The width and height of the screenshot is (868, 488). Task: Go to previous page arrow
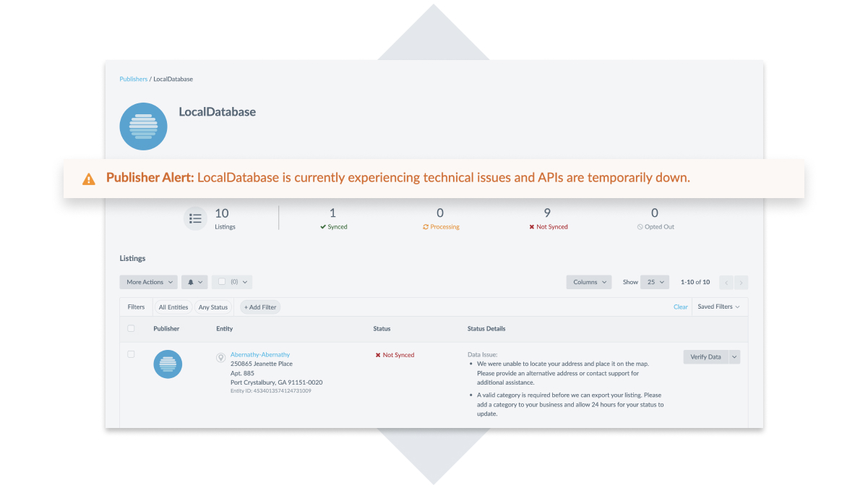(x=726, y=282)
